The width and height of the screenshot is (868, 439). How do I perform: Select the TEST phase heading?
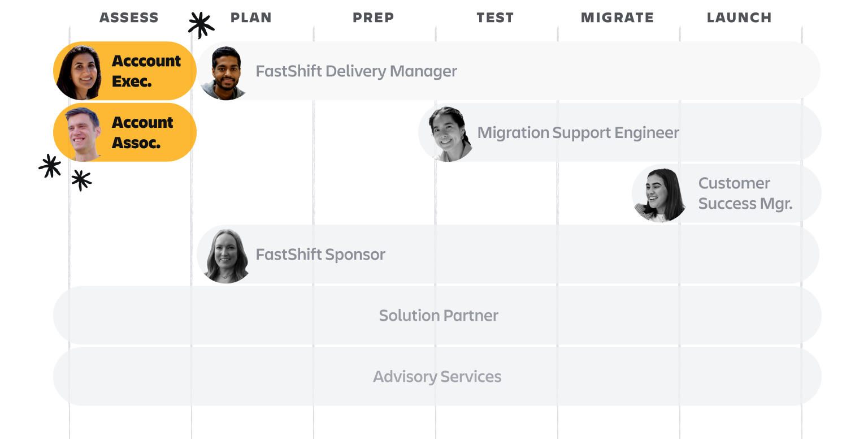tap(495, 18)
